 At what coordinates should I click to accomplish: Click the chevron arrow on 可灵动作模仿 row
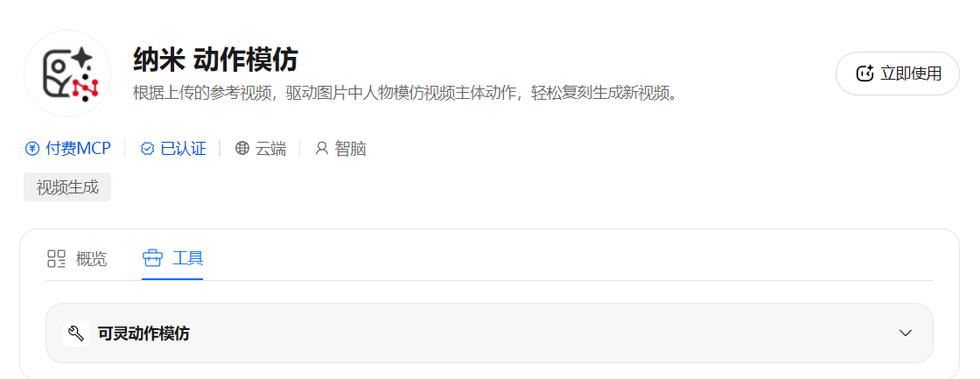coord(905,333)
